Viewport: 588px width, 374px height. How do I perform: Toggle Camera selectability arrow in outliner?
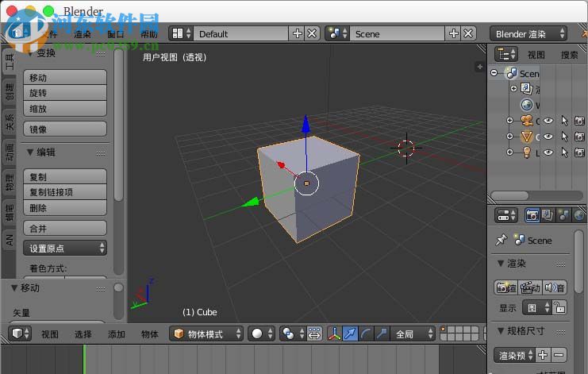coord(564,121)
